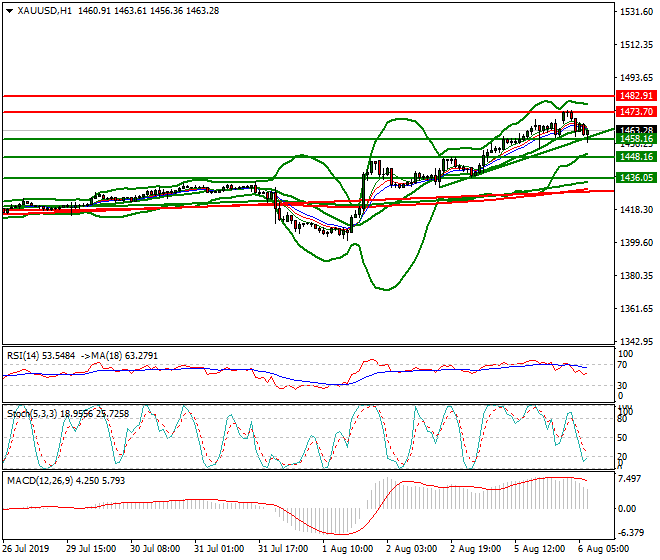Select the RSI scale value 70
This screenshot has width=660, height=560.
point(622,365)
